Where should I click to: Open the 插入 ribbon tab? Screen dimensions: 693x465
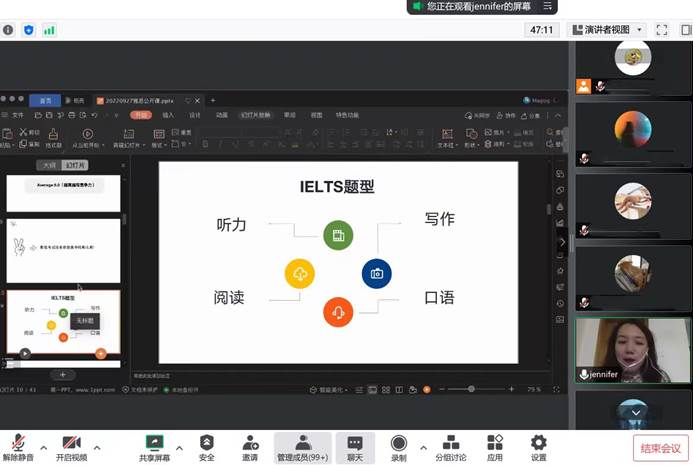tap(168, 115)
